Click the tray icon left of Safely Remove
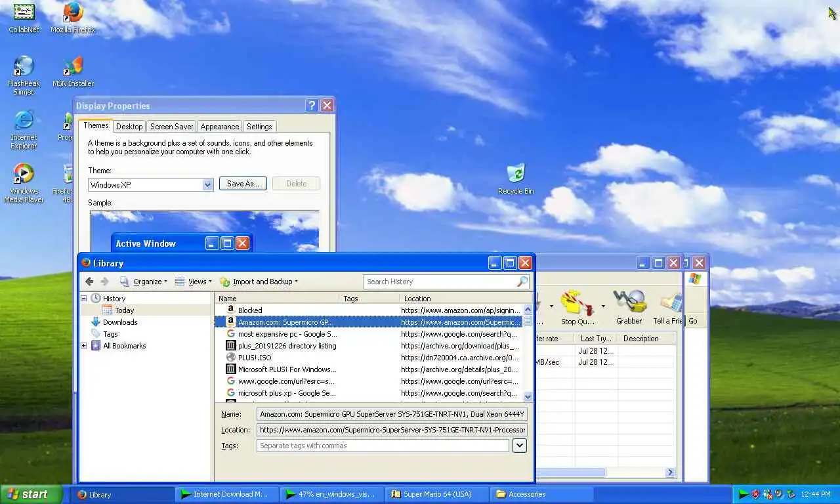This screenshot has height=504, width=840. pos(779,494)
